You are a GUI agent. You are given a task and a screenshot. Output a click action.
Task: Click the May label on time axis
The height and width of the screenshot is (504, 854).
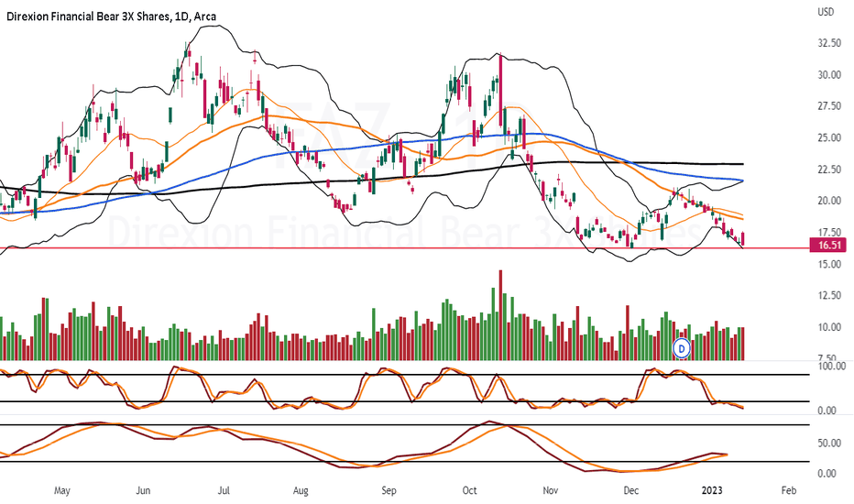tap(62, 490)
